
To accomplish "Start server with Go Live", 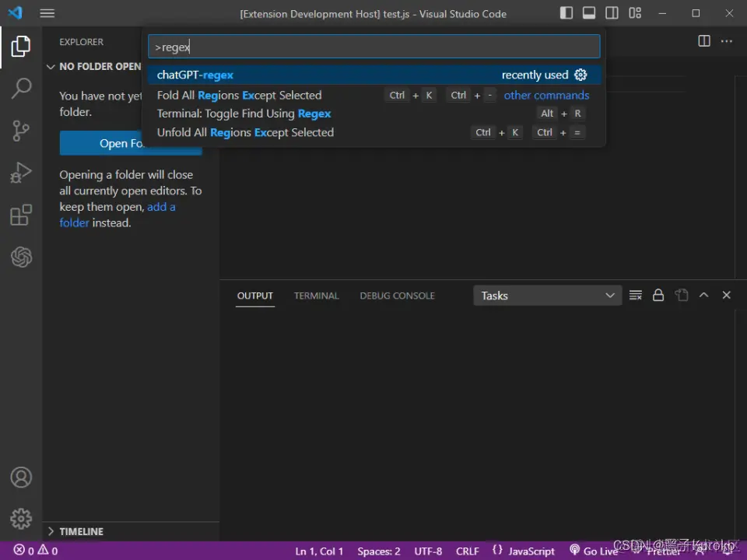I will coord(594,551).
